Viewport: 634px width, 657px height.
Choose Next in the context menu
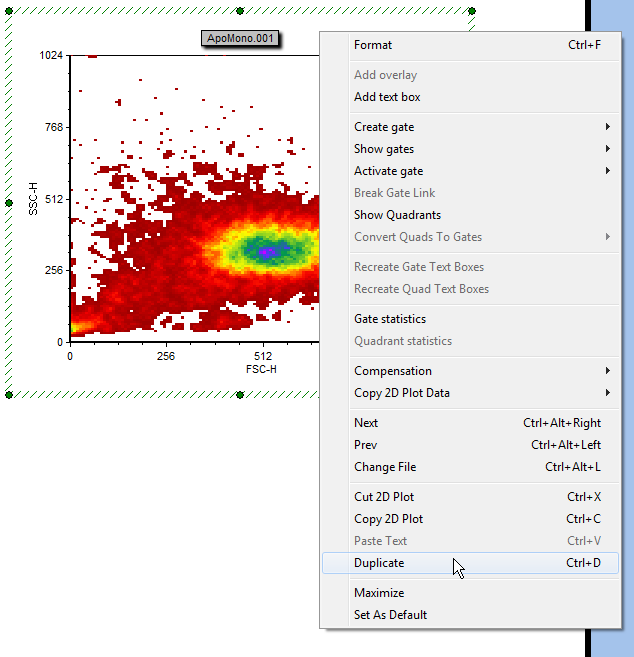(470, 423)
